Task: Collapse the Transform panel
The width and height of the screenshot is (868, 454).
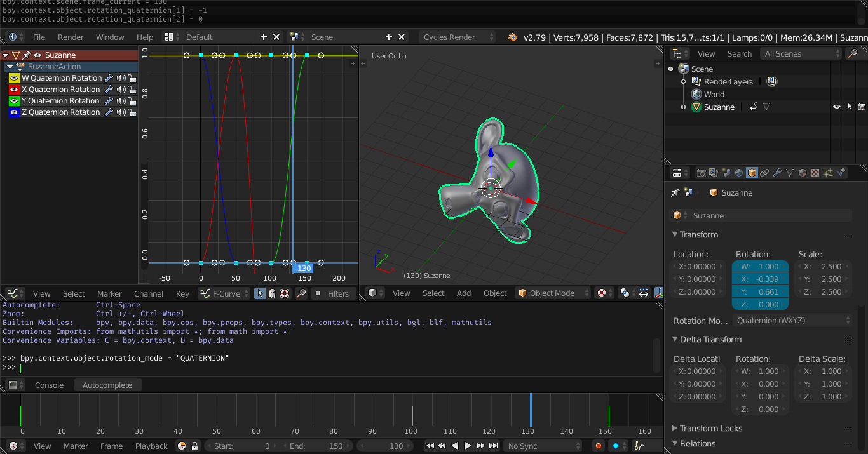Action: pyautogui.click(x=675, y=234)
